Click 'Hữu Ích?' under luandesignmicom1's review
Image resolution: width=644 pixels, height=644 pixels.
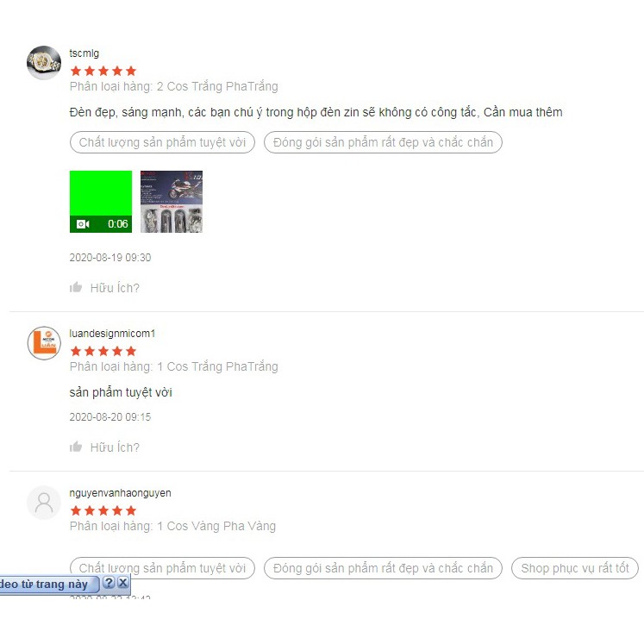point(115,447)
